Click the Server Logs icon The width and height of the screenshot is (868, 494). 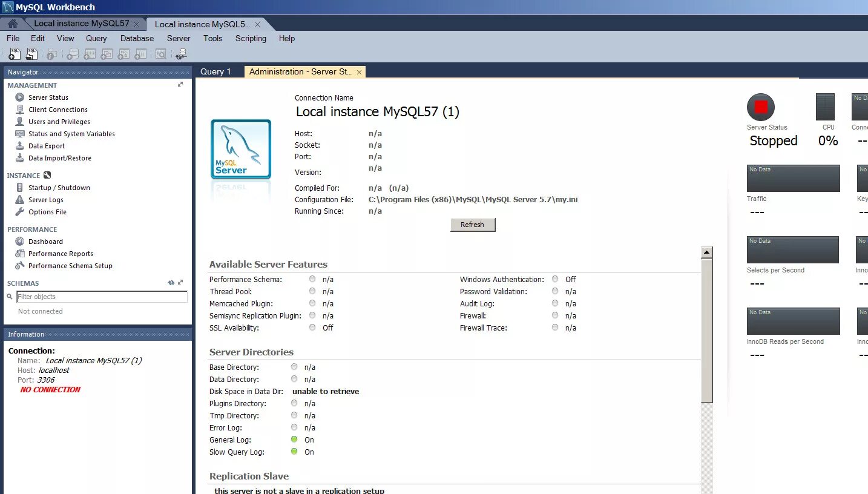click(x=20, y=200)
